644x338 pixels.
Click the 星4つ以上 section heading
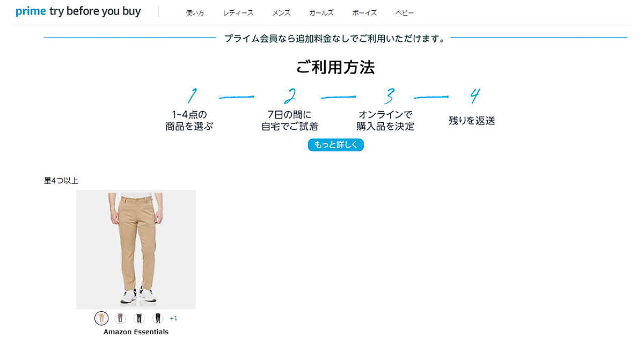(61, 181)
